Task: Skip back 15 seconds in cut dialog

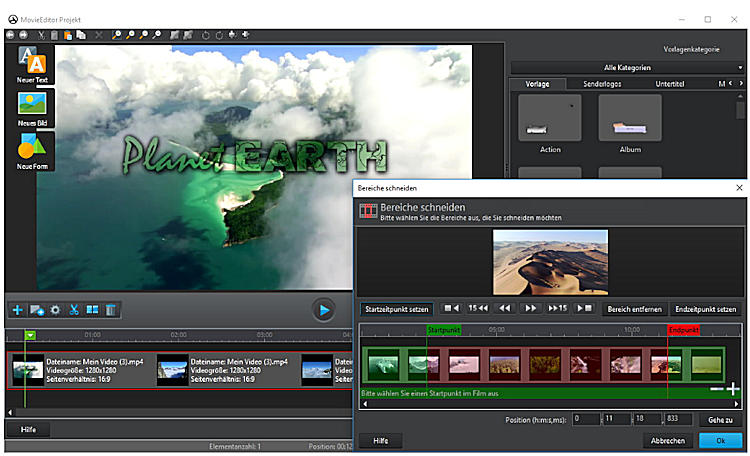Action: coord(478,309)
